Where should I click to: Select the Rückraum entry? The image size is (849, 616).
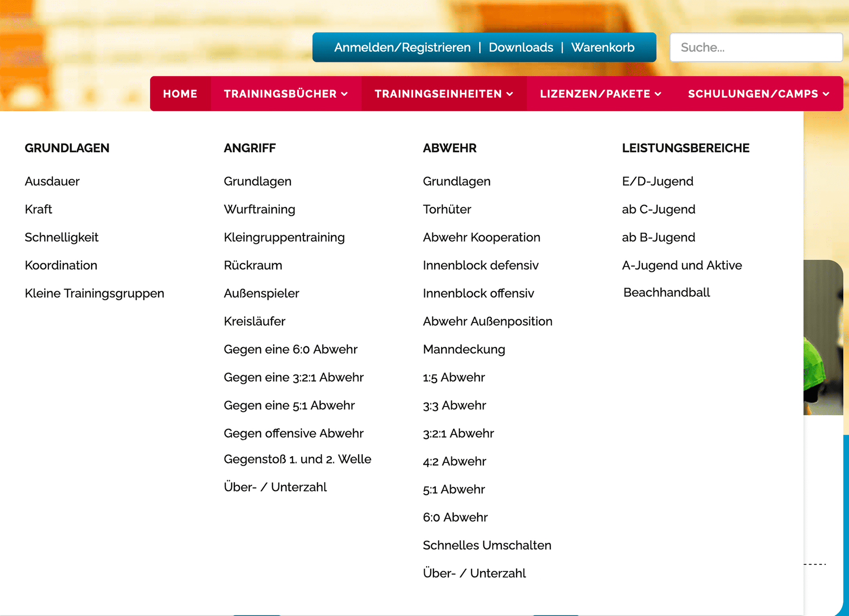pos(253,265)
